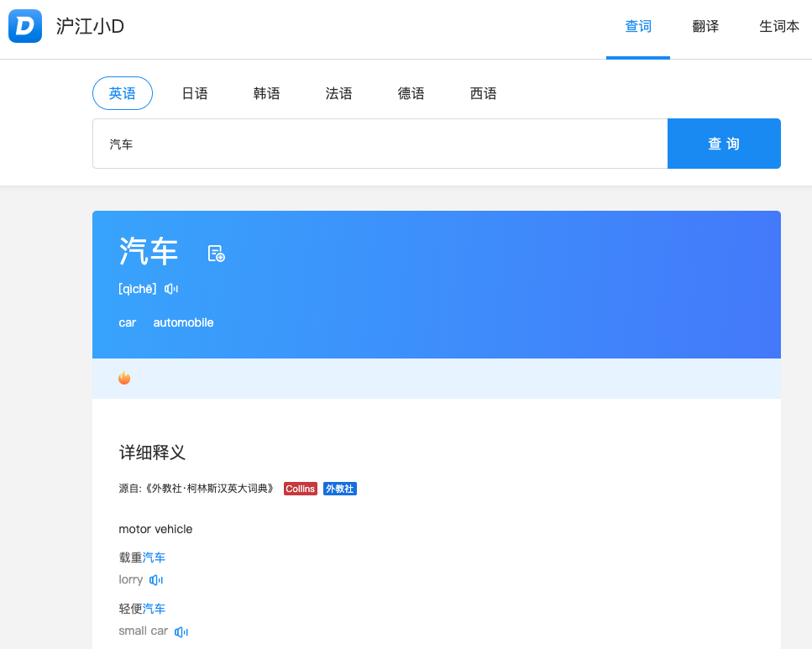Click the red Collins badge
The image size is (812, 649).
[300, 489]
